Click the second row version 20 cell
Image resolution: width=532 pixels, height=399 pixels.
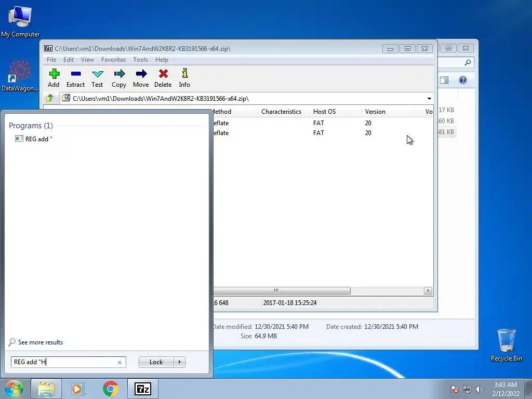pyautogui.click(x=368, y=132)
